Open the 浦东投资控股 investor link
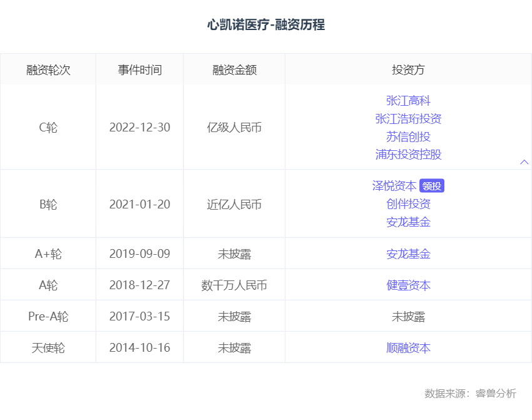The image size is (532, 420). [x=408, y=155]
